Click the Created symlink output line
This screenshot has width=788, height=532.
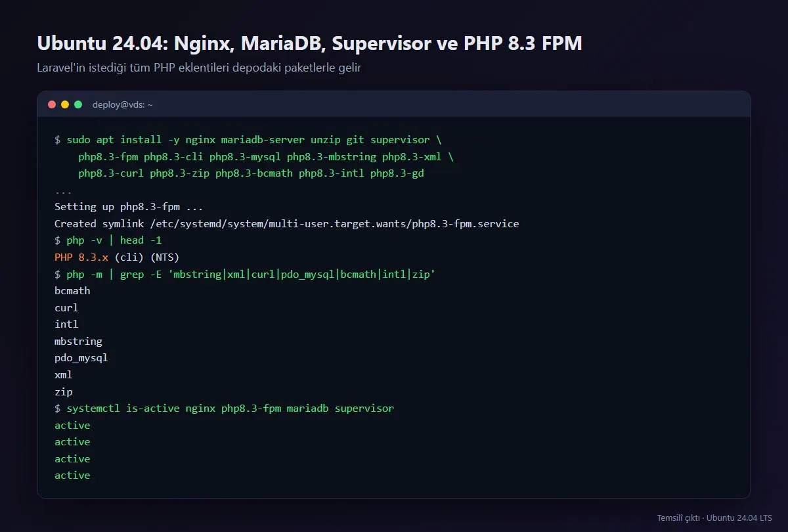point(287,224)
